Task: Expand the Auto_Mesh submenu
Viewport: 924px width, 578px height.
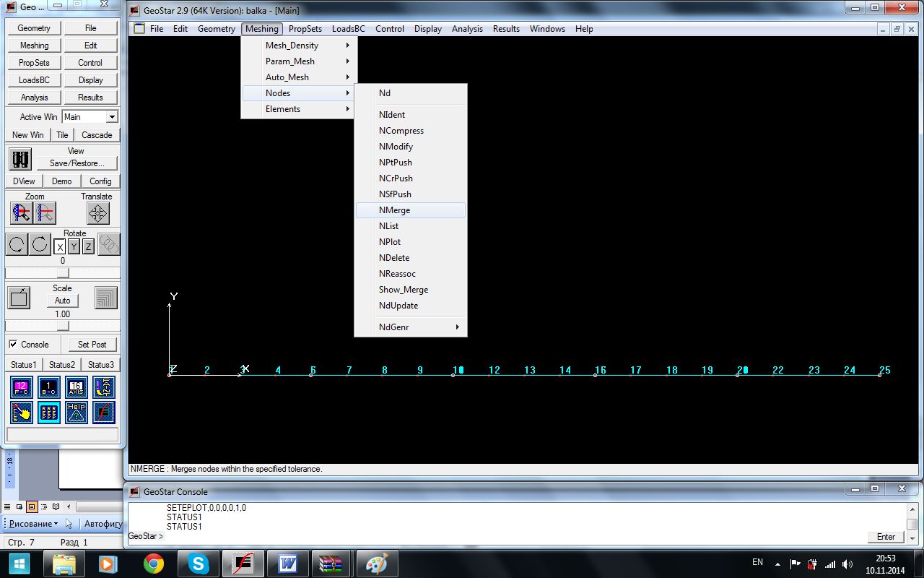Action: click(297, 77)
